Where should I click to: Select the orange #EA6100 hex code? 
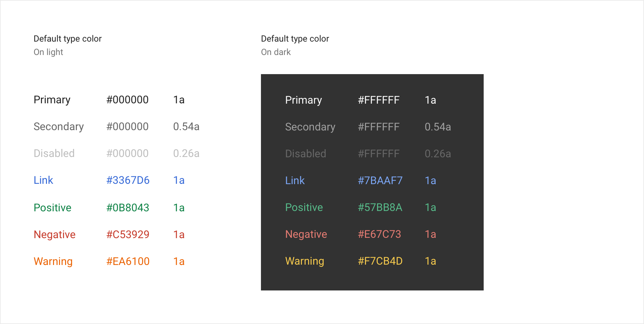coord(128,262)
